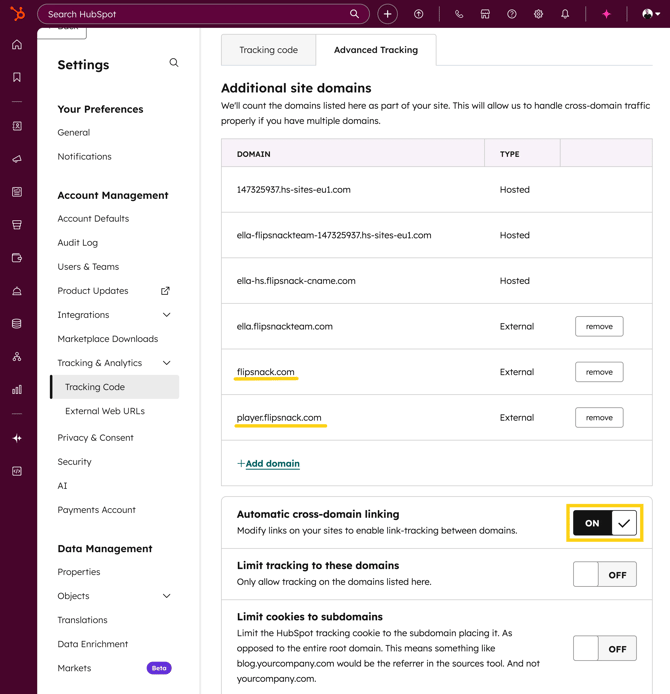Open the notifications bell
Image resolution: width=670 pixels, height=694 pixels.
coord(565,14)
